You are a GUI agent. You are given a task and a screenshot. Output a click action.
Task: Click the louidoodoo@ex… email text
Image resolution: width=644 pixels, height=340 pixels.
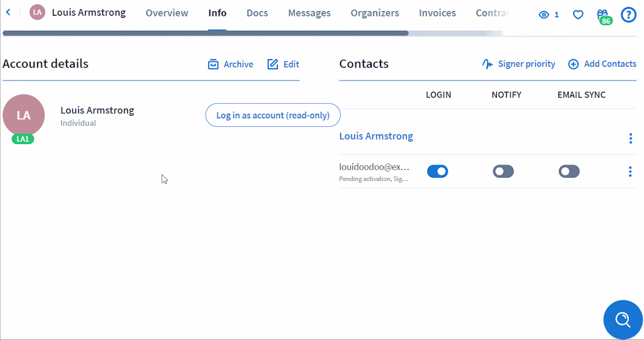pos(374,167)
